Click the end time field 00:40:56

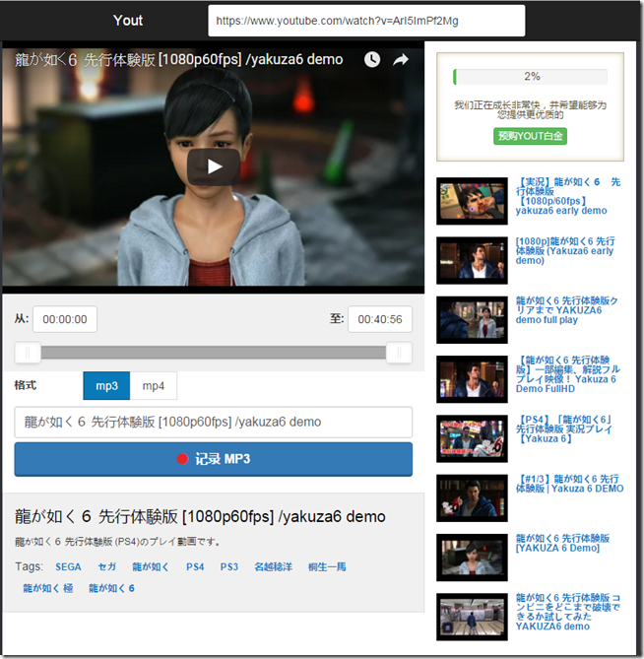[x=380, y=319]
